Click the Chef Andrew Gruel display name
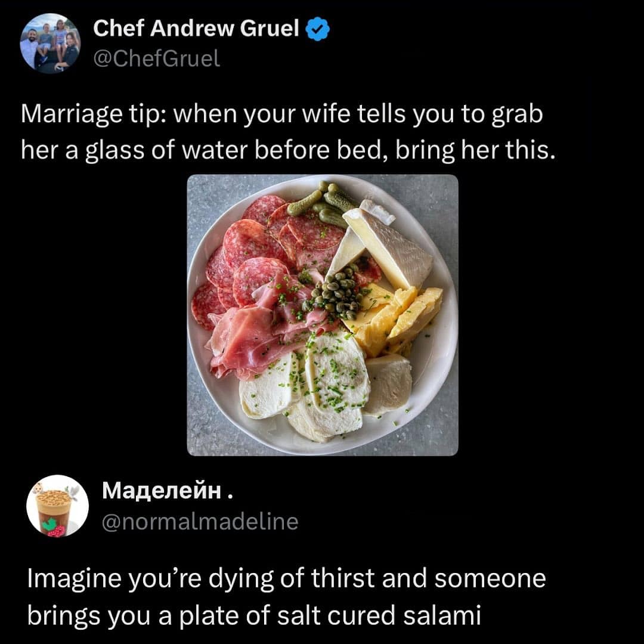644x644 pixels. (196, 29)
